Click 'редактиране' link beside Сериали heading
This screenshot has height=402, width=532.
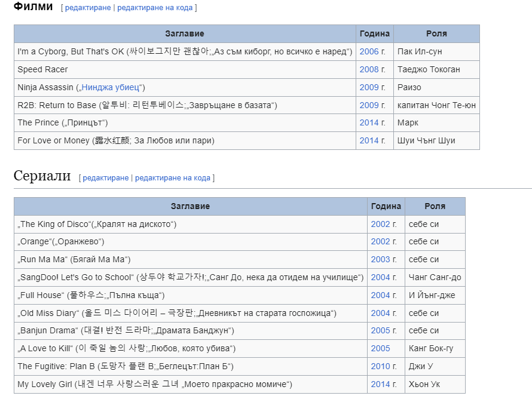[106, 178]
